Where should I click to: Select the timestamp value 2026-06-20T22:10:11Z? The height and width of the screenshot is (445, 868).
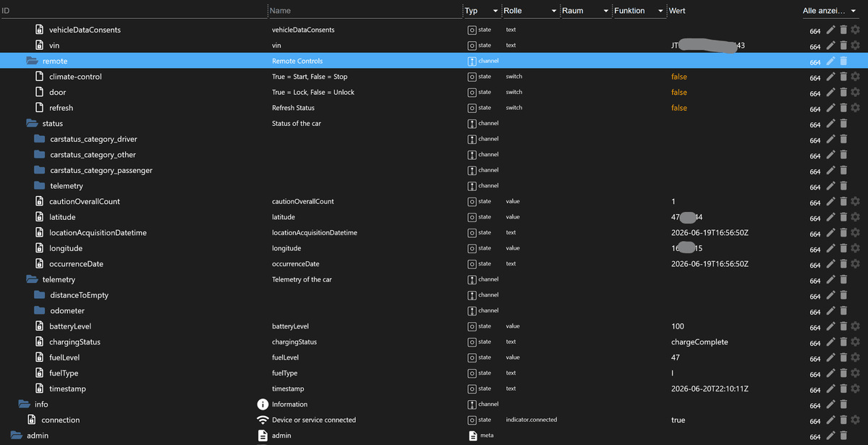point(710,389)
